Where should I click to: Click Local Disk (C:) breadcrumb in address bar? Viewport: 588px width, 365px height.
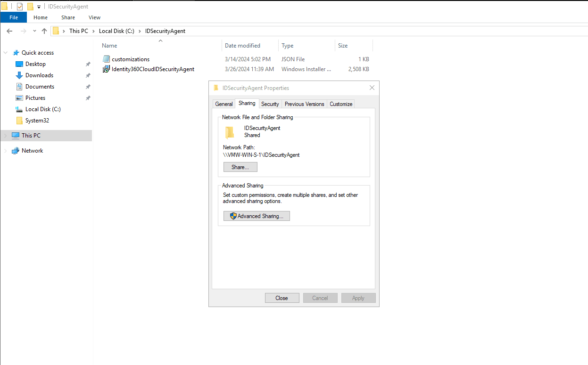click(116, 31)
